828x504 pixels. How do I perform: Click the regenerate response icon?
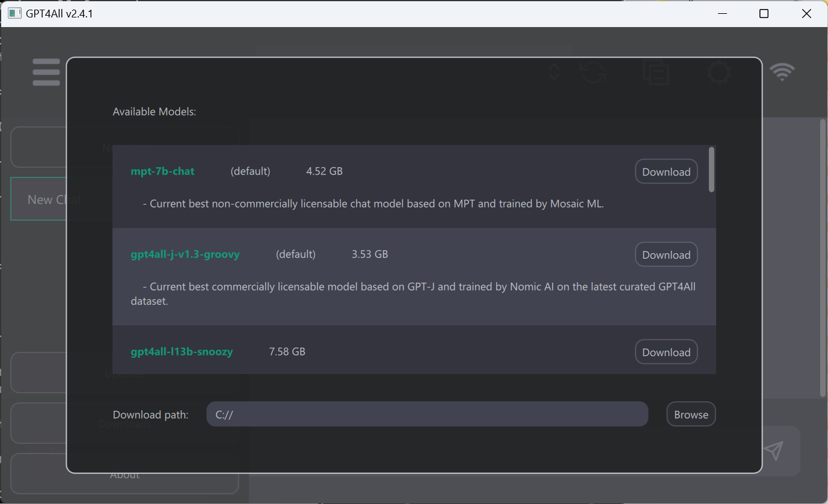pyautogui.click(x=593, y=72)
